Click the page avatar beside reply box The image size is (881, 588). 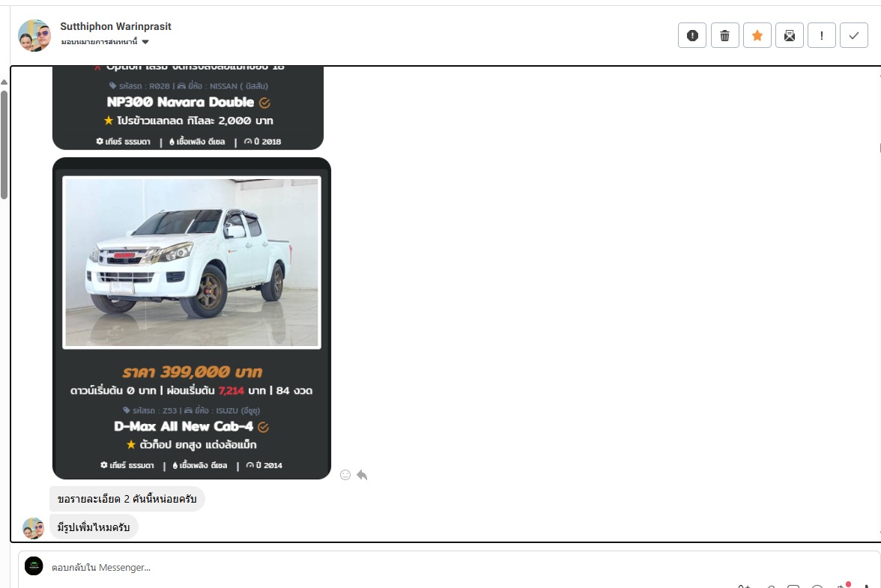[34, 566]
